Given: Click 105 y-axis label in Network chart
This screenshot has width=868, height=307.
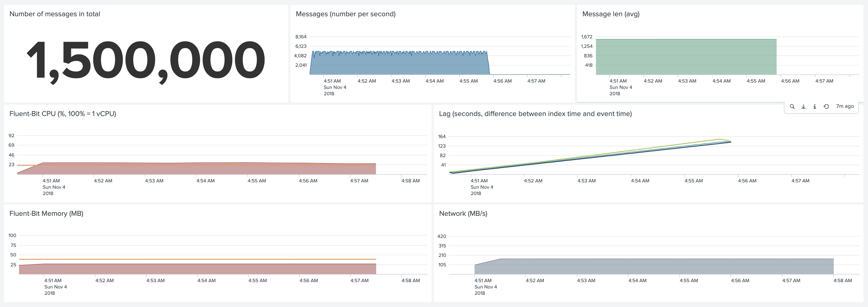Looking at the screenshot, I should 442,265.
